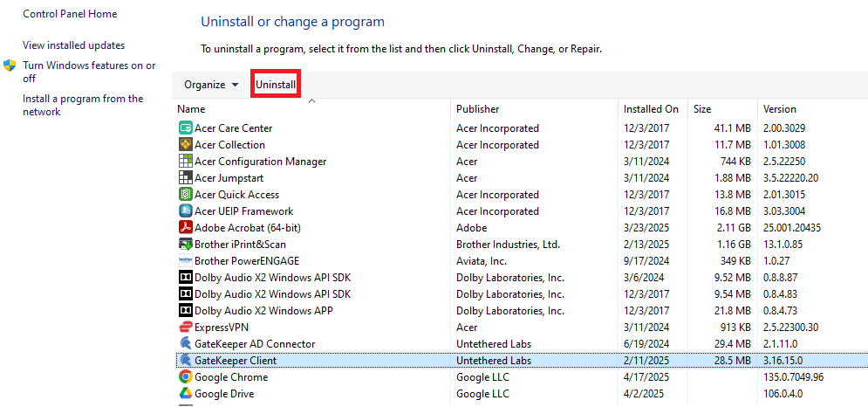
Task: Select Acer Jumpstart program name
Action: 229,178
